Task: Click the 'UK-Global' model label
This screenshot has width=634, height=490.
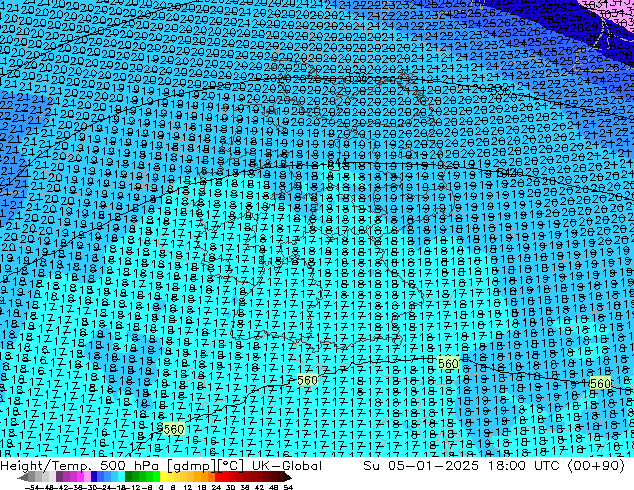Action: click(x=287, y=466)
